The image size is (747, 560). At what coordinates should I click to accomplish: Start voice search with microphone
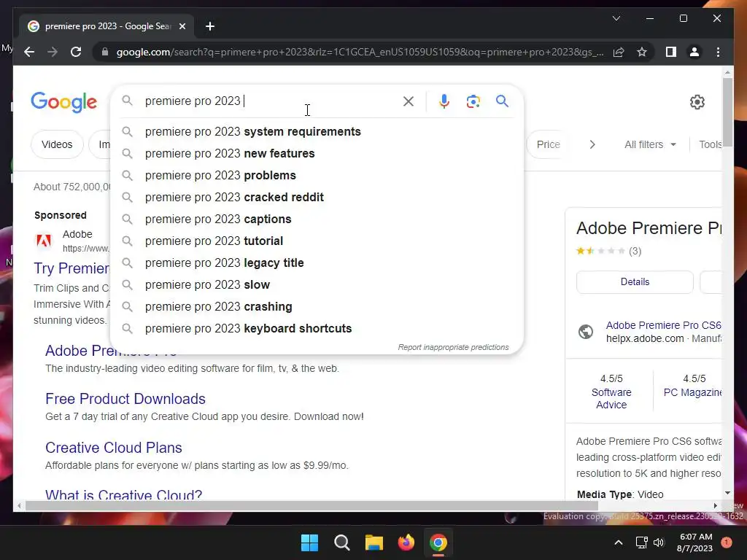coord(444,101)
